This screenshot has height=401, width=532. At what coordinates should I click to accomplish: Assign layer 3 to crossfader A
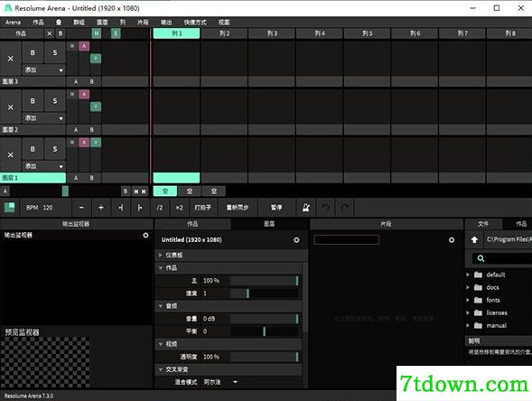pyautogui.click(x=76, y=81)
